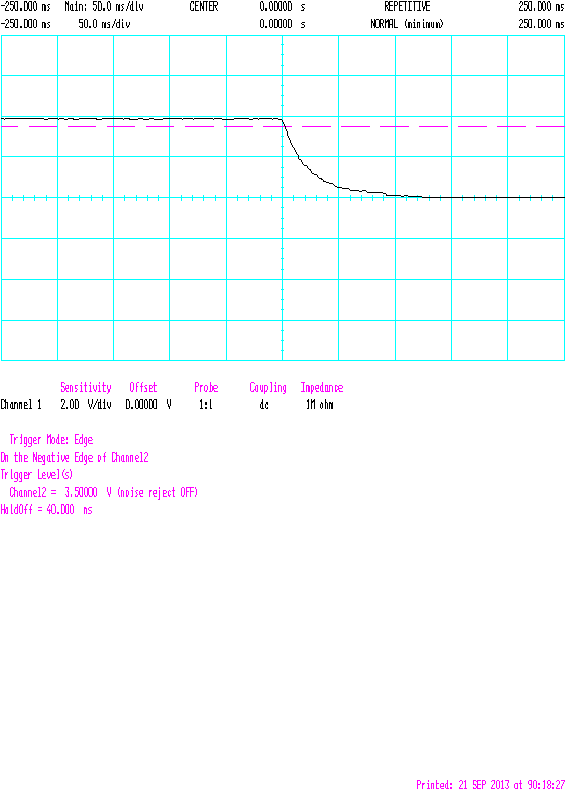Screen dimensions: 566x790
Task: Click the "Coupling" column header
Action: click(268, 387)
